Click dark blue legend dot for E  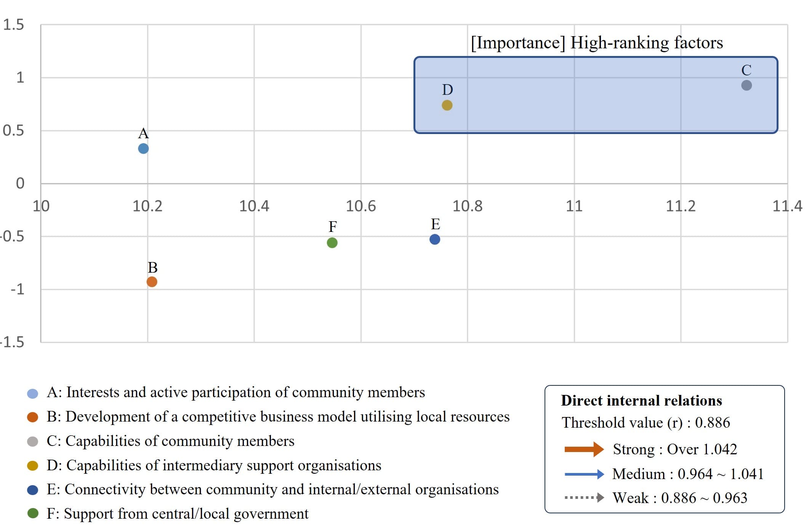point(33,490)
